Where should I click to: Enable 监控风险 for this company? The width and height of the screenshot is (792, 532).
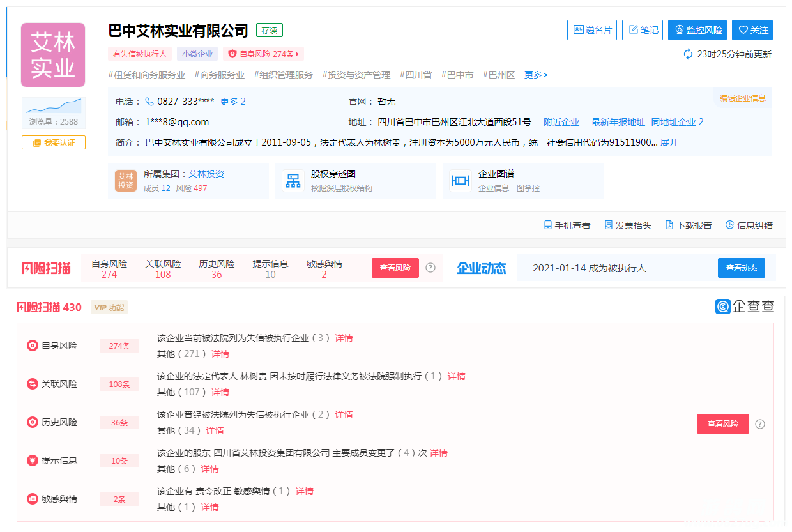[697, 30]
